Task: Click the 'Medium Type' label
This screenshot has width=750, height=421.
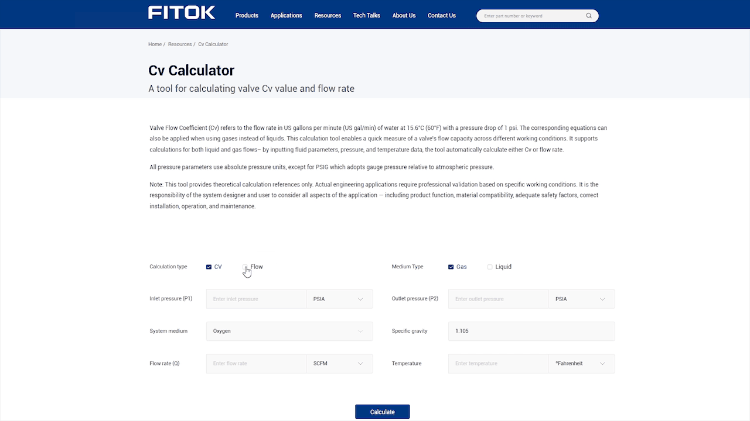Action: [x=408, y=266]
